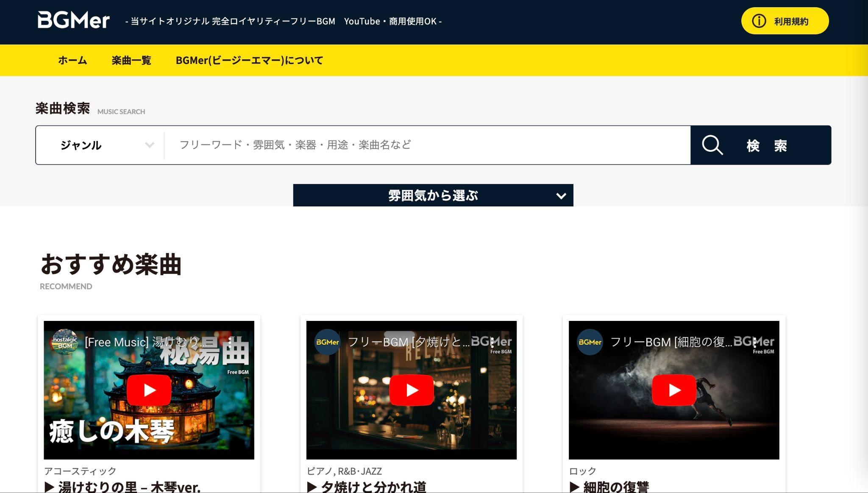Open フリーBGM [細胞の復… video title link
Screen dimensions: 868x493
click(671, 342)
